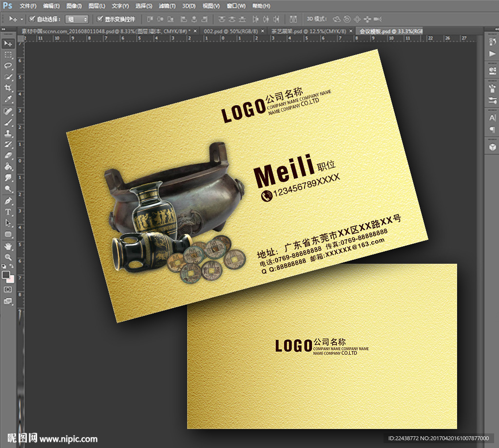The height and width of the screenshot is (448, 499).
Task: Select the Pen tool
Action: pyautogui.click(x=8, y=201)
